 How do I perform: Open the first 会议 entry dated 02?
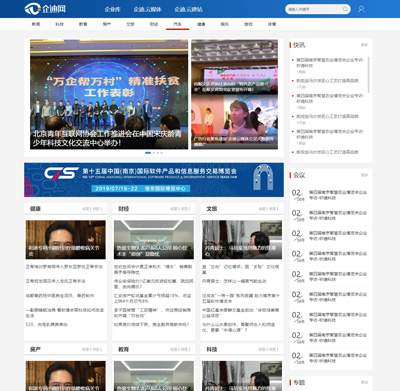(x=329, y=195)
